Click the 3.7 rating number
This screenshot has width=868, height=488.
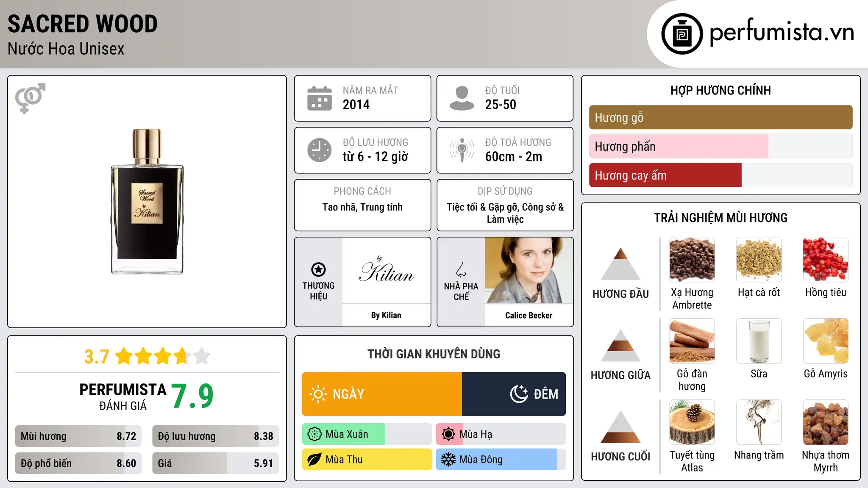tap(97, 357)
